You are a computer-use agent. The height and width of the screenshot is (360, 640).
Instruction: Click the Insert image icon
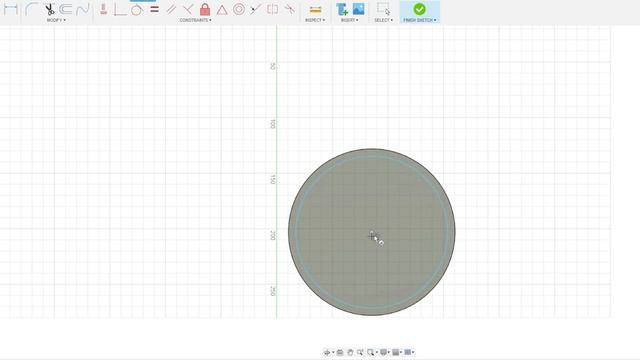pos(358,9)
